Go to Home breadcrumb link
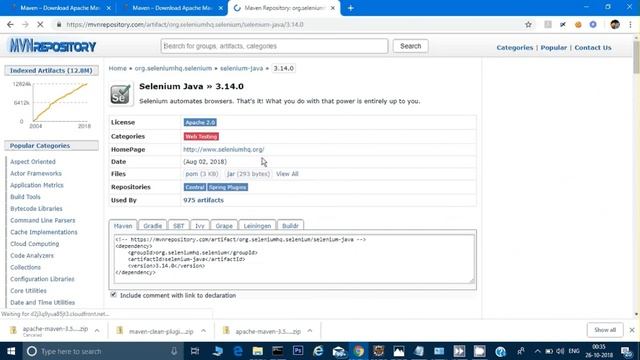Screen dimensions: 640x360 pos(118,68)
